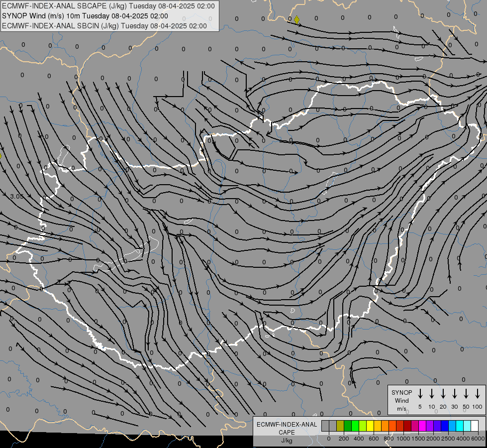Click the wind arrow above the 100 label
Screen dimensions: 487x448
(478, 394)
